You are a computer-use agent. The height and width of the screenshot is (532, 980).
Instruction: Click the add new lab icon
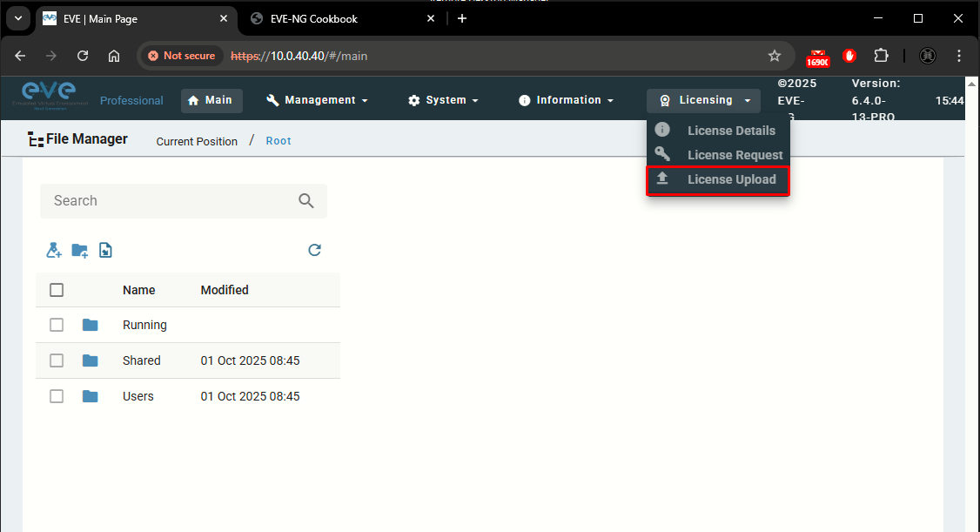tap(54, 250)
